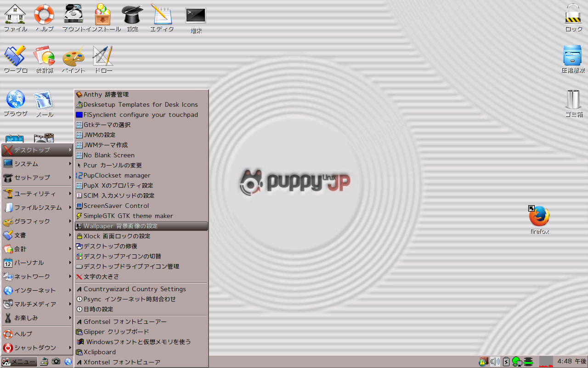Choose Desksetup Templates for Desk Icons

pyautogui.click(x=141, y=104)
